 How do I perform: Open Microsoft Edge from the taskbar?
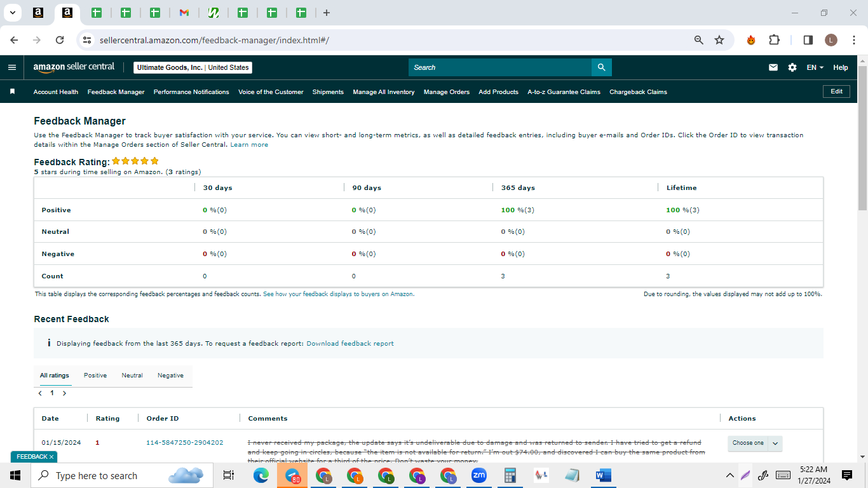261,475
